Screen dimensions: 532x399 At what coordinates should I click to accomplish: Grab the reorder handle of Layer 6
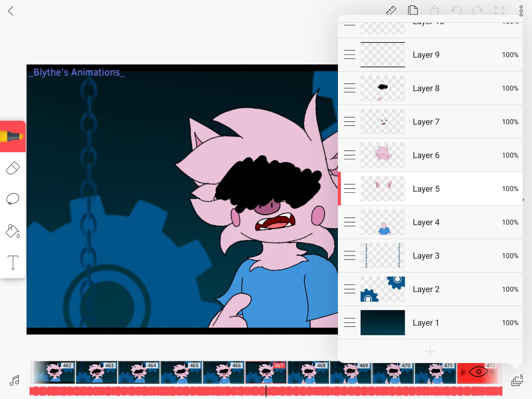coord(350,155)
